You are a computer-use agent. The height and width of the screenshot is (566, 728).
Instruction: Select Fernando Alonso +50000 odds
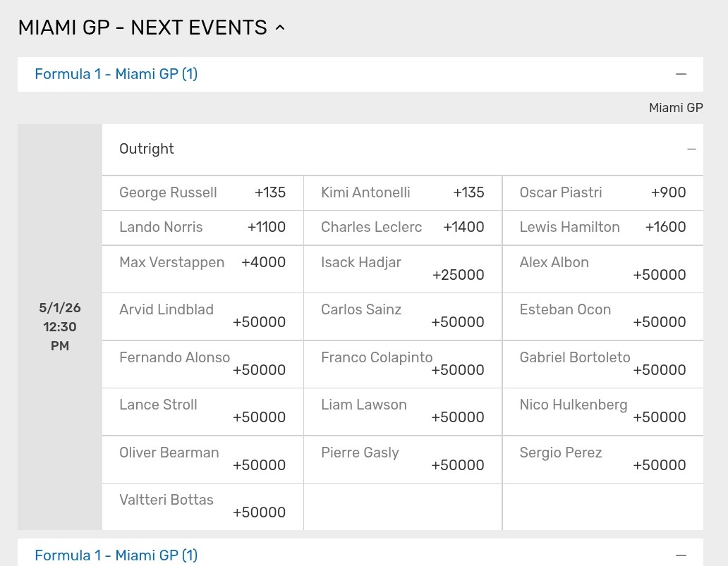click(203, 364)
